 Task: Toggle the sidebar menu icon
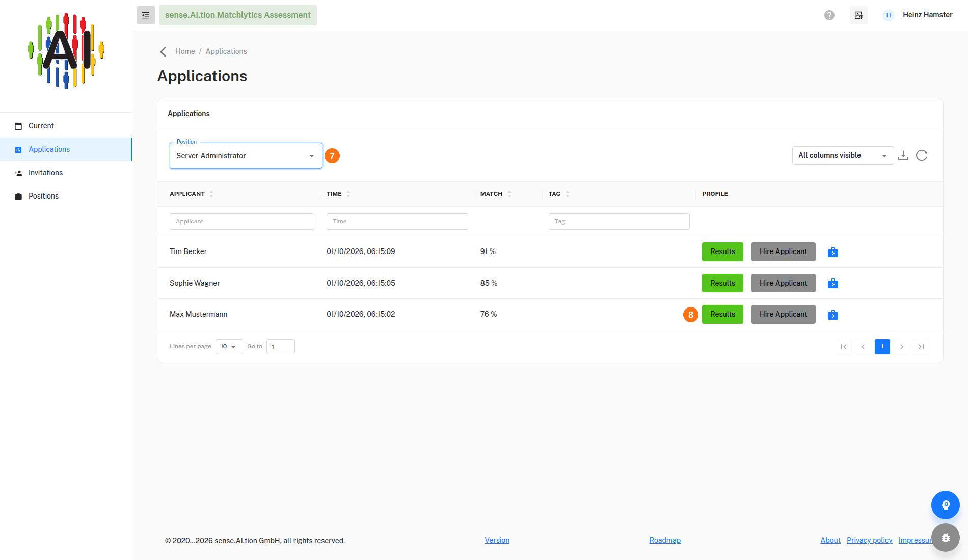(x=145, y=15)
